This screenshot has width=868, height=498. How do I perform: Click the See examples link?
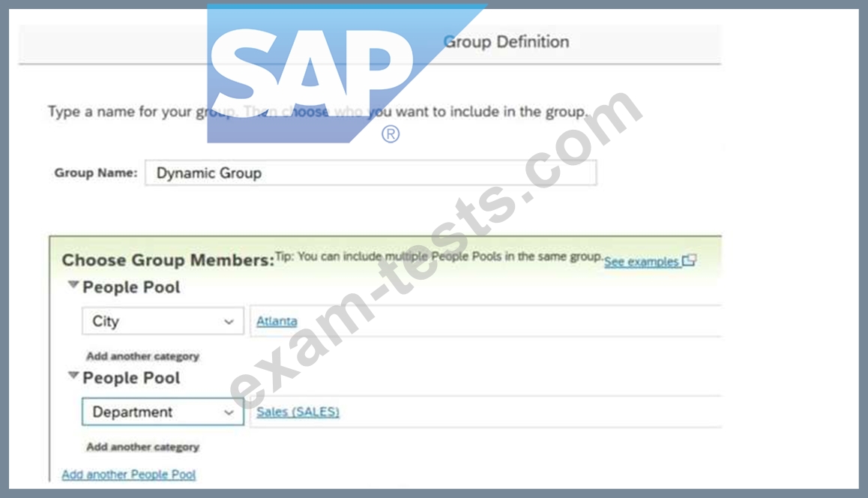coord(641,262)
